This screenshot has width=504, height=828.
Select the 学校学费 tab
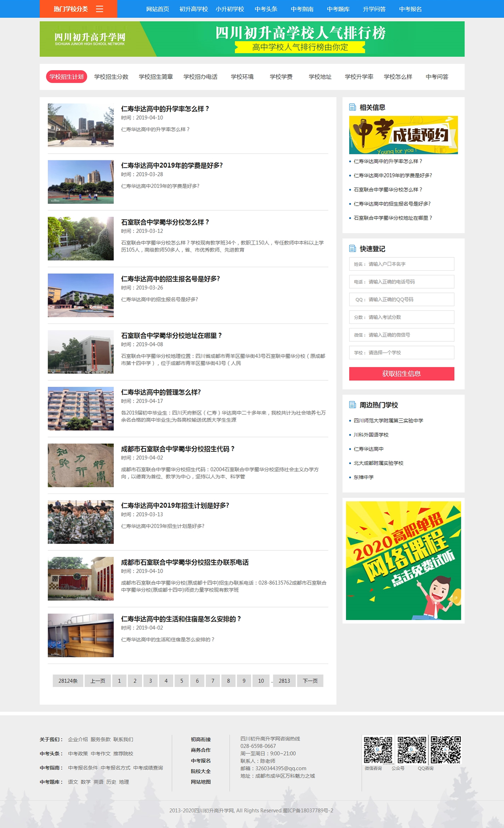pos(281,77)
